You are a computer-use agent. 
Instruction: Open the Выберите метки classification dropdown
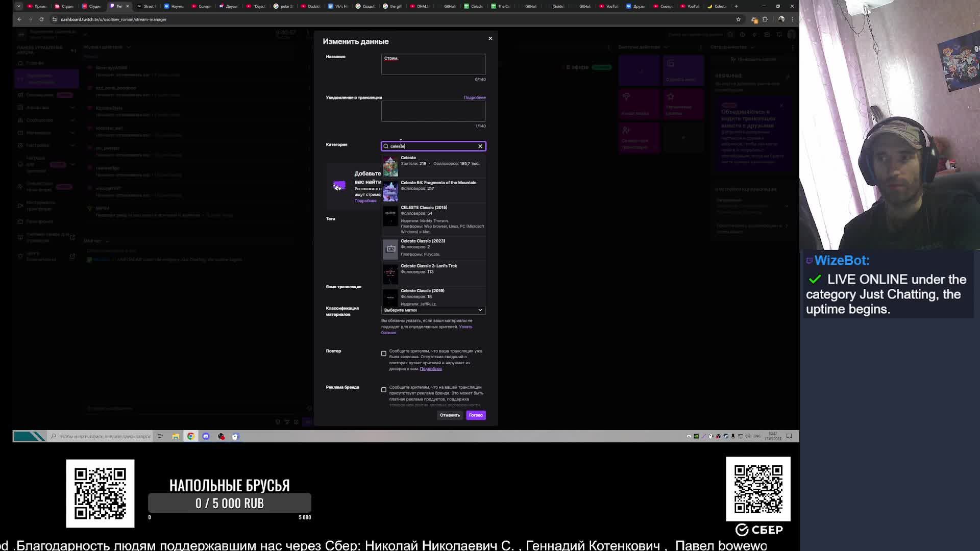point(433,310)
